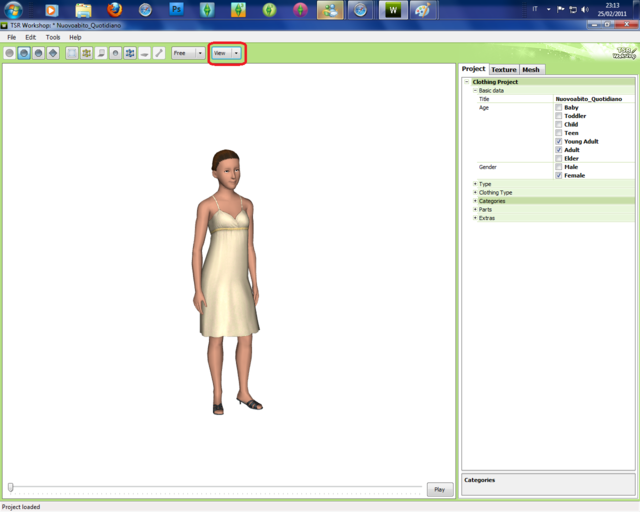Screen dimensions: 640x512
Task: Check the Male gender checkbox
Action: 559,167
